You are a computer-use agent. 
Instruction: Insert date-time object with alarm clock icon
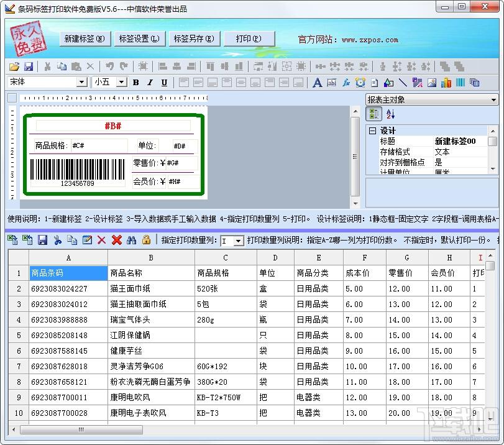tap(360, 83)
